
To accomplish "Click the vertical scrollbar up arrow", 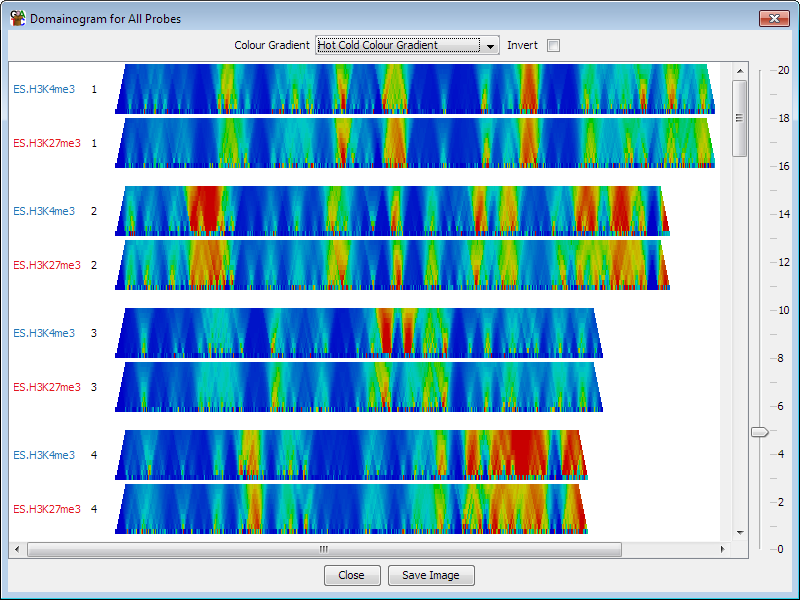I will point(740,70).
